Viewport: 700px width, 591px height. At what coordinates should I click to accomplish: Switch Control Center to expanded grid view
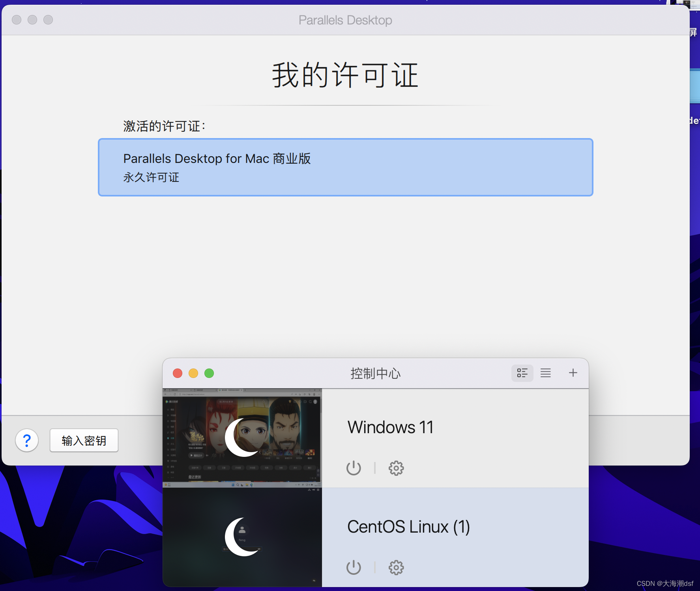click(x=522, y=373)
